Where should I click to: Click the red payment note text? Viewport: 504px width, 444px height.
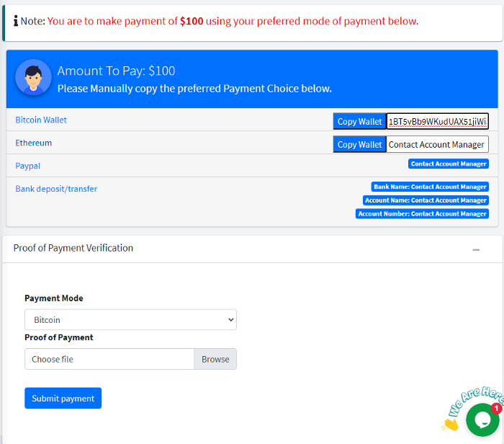pos(233,21)
